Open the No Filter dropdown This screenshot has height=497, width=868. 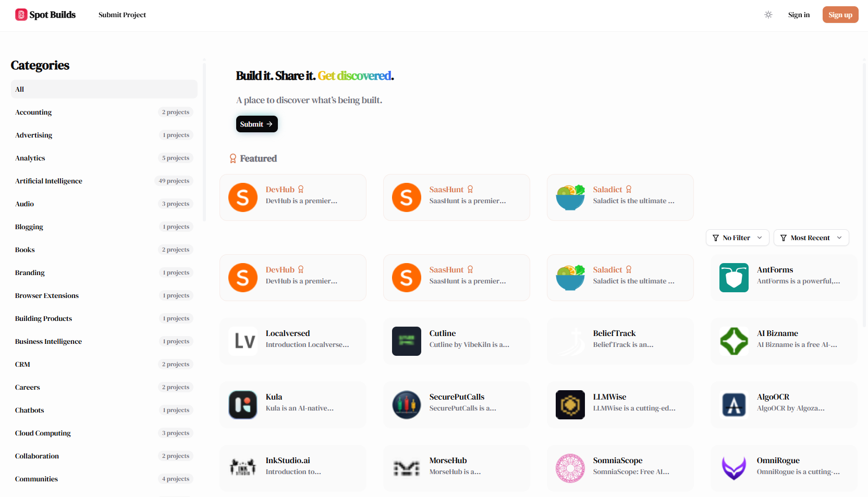pyautogui.click(x=738, y=238)
